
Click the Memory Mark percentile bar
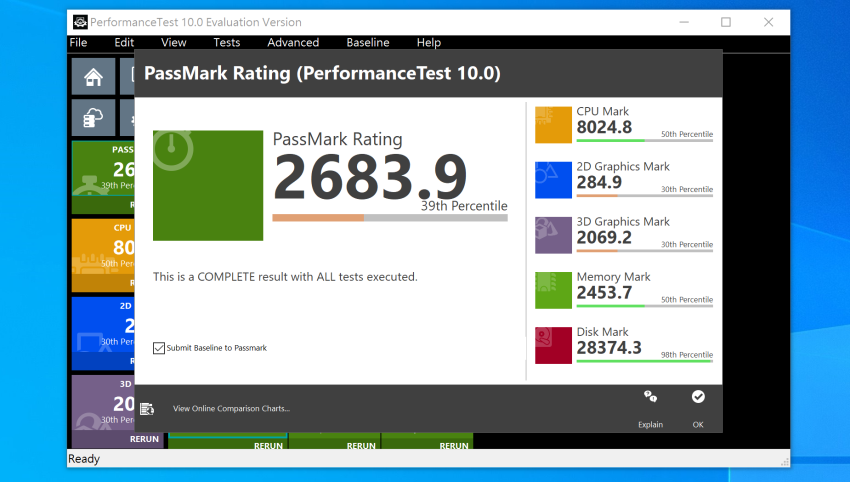645,306
